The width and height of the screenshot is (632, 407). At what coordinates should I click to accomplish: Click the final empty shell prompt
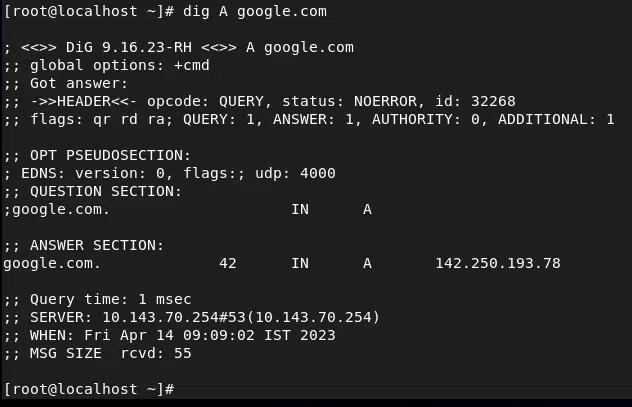coord(90,388)
